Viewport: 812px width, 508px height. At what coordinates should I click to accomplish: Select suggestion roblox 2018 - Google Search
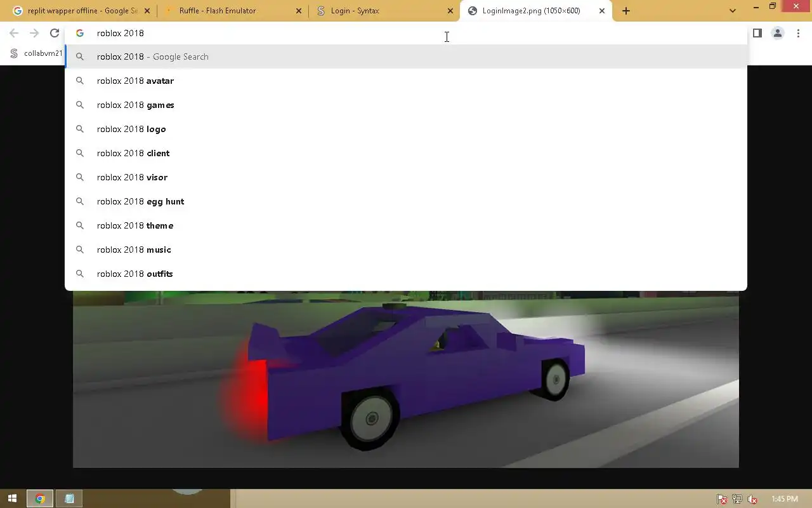(x=406, y=57)
